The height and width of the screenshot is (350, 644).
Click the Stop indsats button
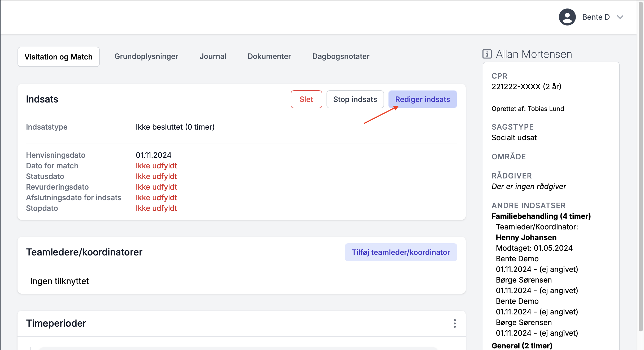coord(355,99)
